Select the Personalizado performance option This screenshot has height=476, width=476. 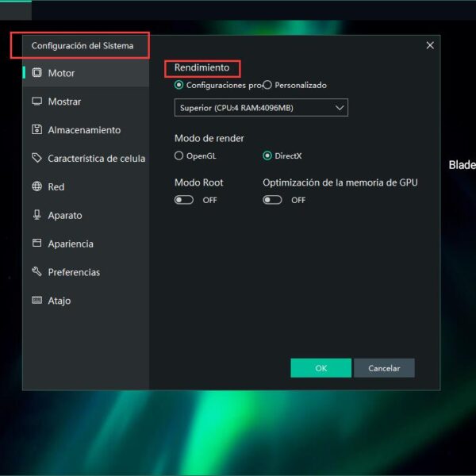pos(267,85)
